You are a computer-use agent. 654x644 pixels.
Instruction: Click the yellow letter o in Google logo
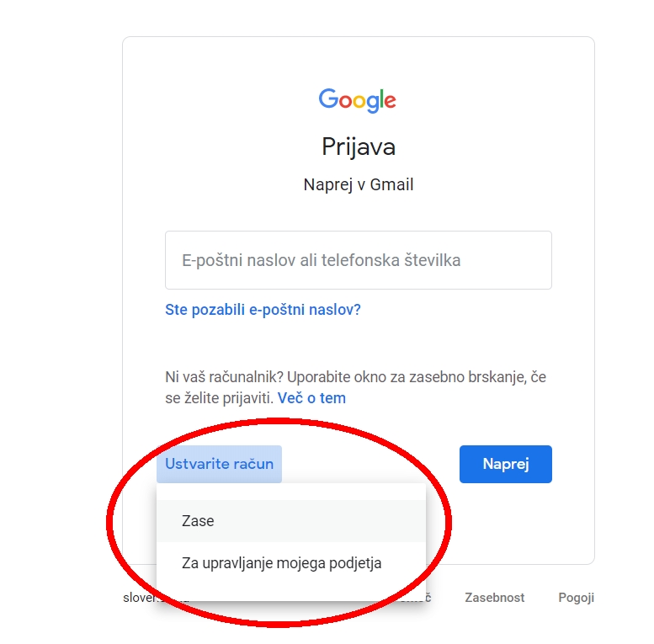(359, 102)
